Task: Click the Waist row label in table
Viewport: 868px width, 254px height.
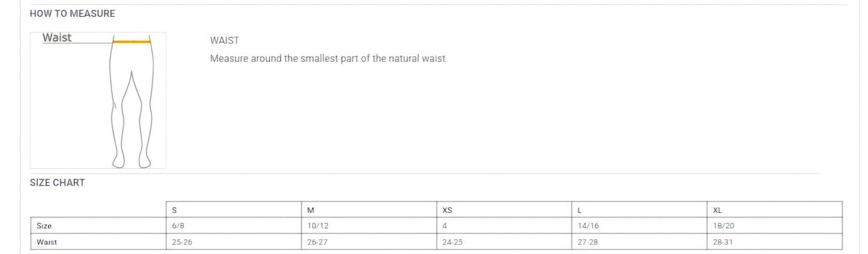Action: pos(46,242)
